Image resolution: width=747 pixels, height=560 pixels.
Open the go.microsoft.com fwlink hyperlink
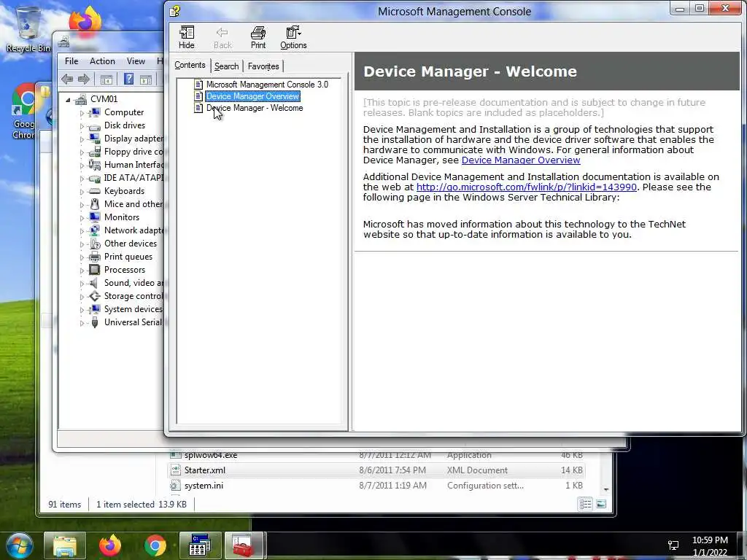(527, 187)
